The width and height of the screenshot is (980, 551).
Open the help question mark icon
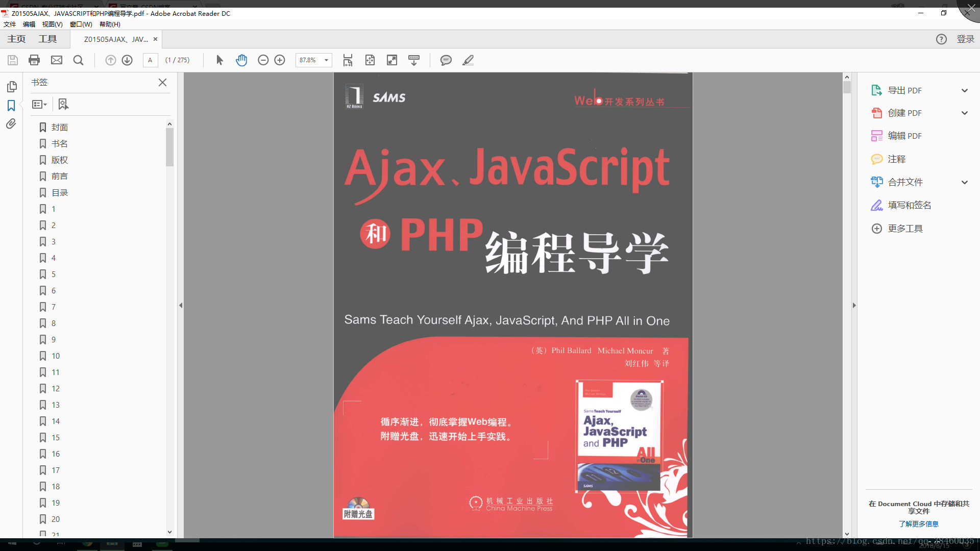tap(941, 39)
